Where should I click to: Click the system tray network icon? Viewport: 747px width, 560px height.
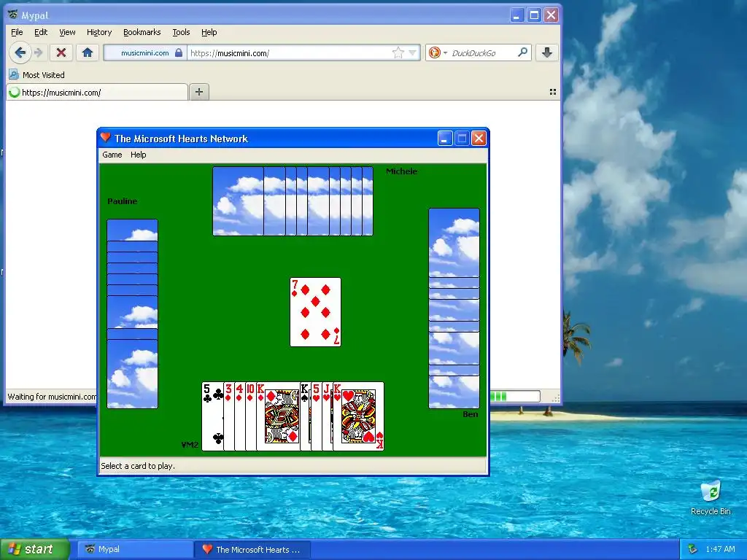693,549
